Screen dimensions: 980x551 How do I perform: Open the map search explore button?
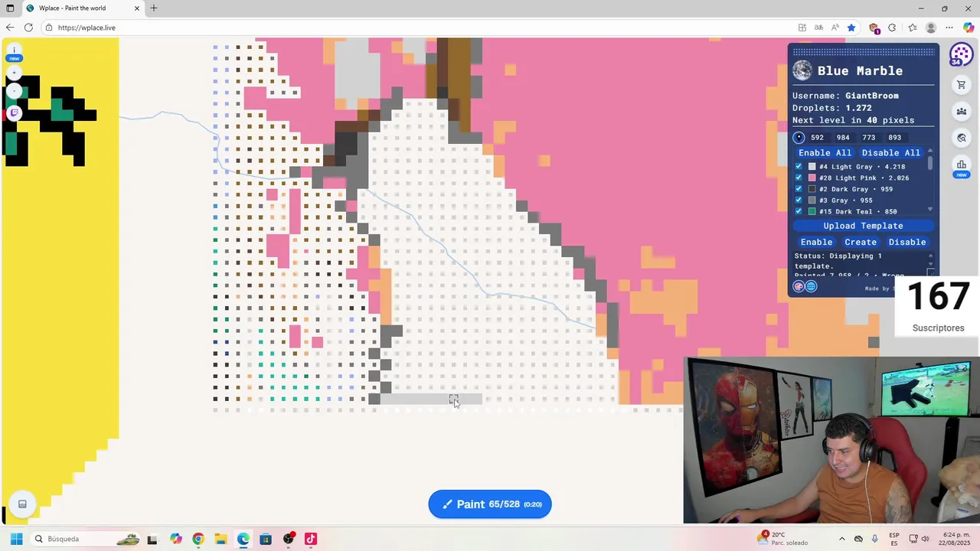(x=962, y=139)
